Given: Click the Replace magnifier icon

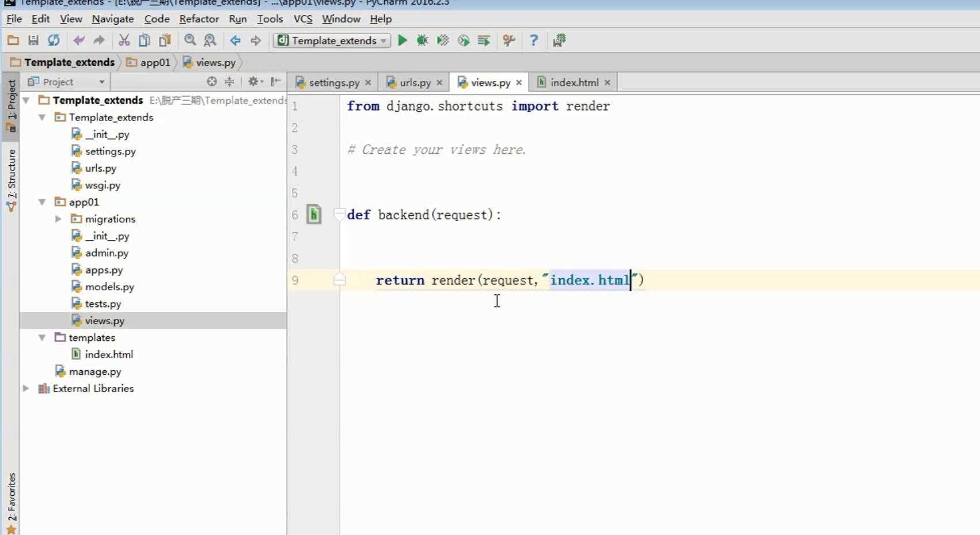Looking at the screenshot, I should click(210, 40).
